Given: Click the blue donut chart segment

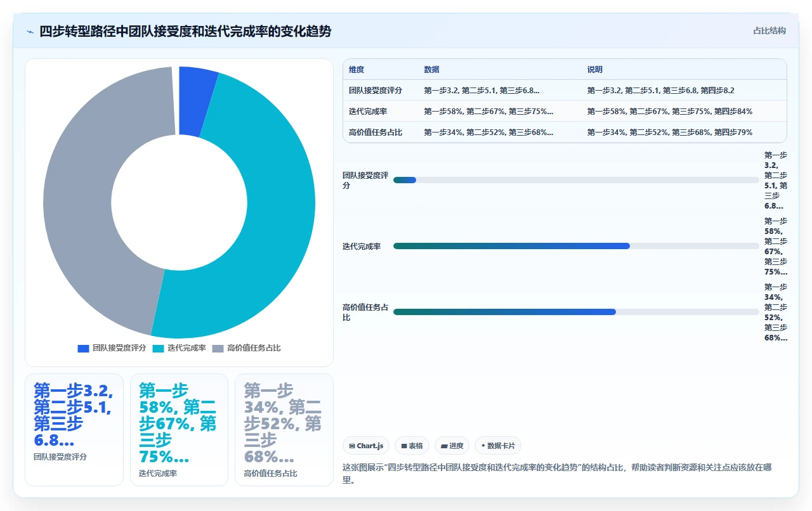Looking at the screenshot, I should click(197, 101).
